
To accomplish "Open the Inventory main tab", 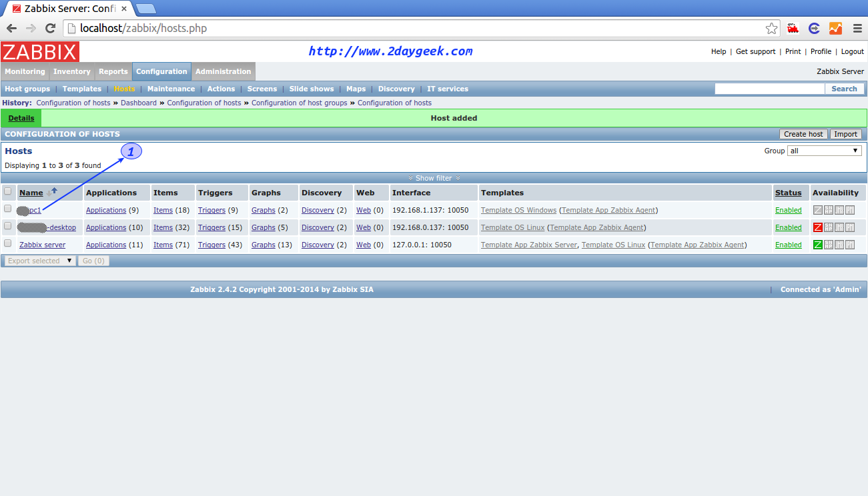I will (x=71, y=71).
